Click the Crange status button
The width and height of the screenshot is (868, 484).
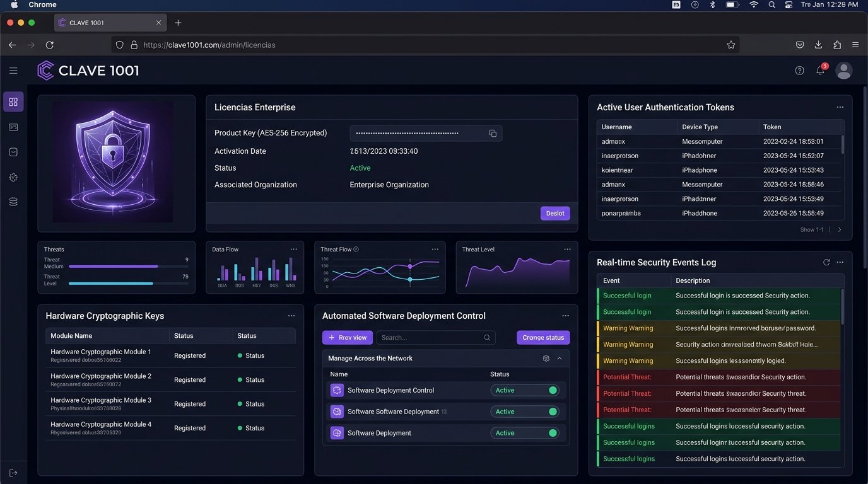(543, 338)
